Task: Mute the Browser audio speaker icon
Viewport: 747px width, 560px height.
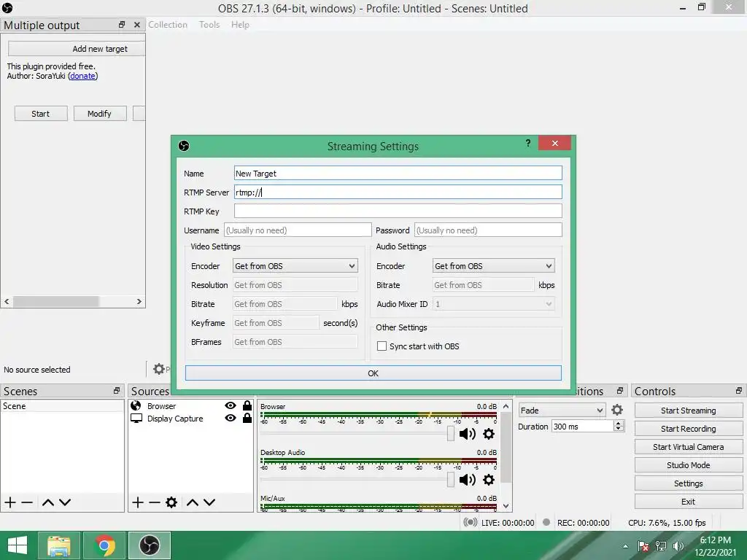Action: (467, 434)
